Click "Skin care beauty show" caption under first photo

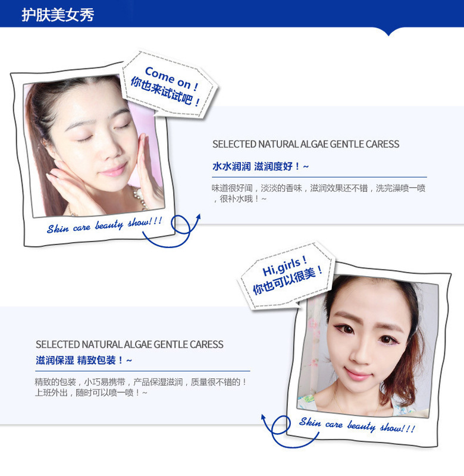pyautogui.click(x=104, y=225)
